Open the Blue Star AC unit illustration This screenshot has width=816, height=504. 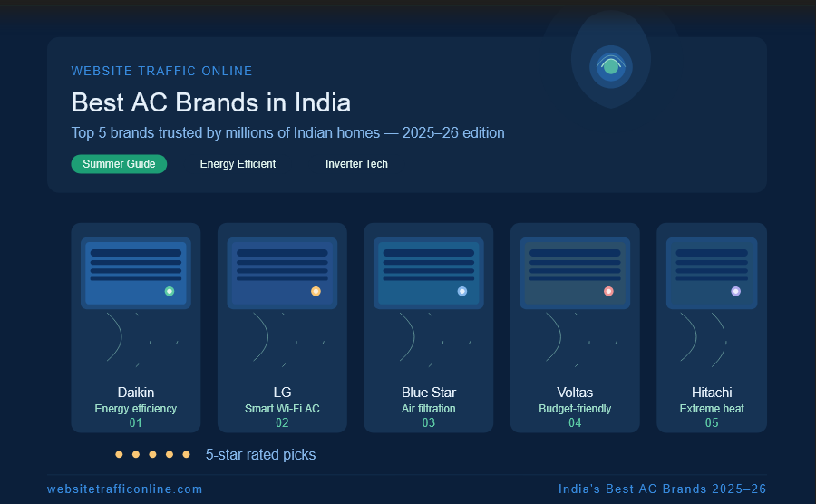click(x=429, y=274)
